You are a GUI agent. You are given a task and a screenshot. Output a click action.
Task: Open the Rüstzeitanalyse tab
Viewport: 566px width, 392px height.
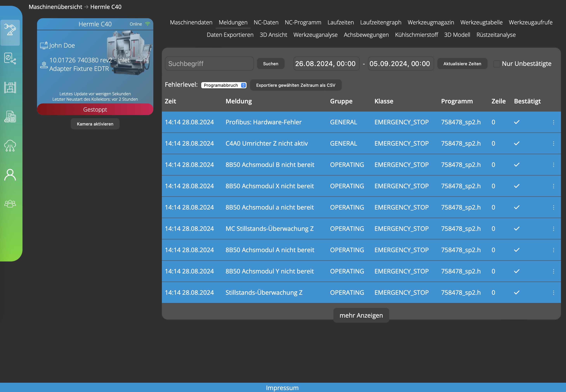496,35
